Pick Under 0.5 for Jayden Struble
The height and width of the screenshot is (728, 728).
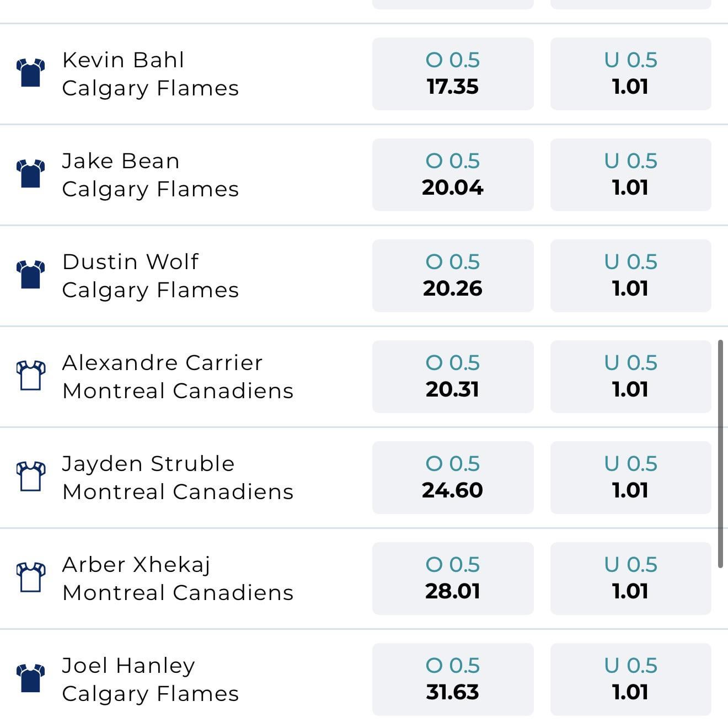pos(630,478)
